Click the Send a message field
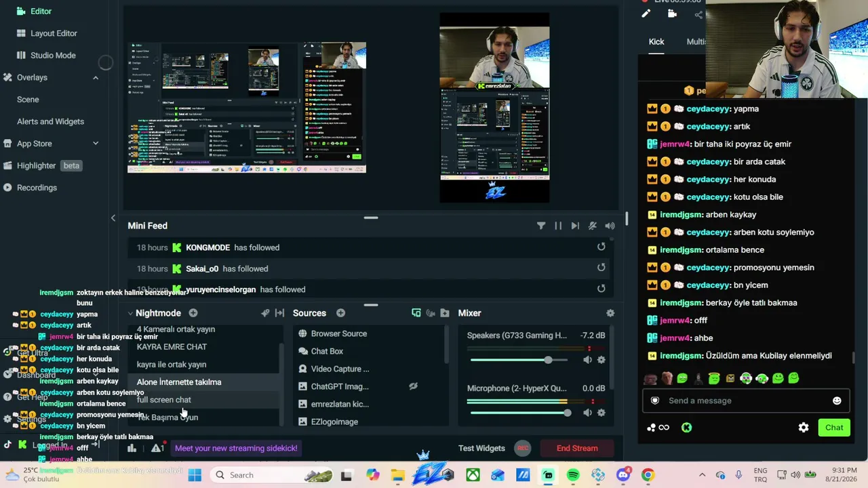 coord(746,401)
